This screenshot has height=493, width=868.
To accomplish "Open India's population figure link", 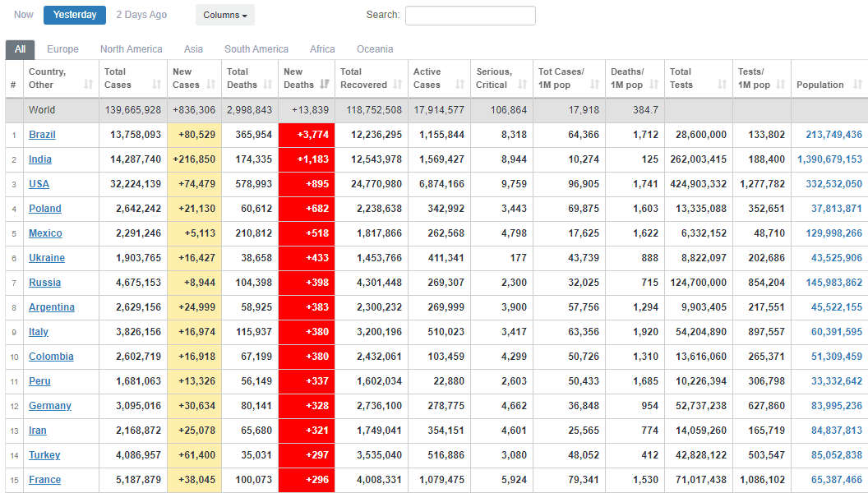I will 829,159.
